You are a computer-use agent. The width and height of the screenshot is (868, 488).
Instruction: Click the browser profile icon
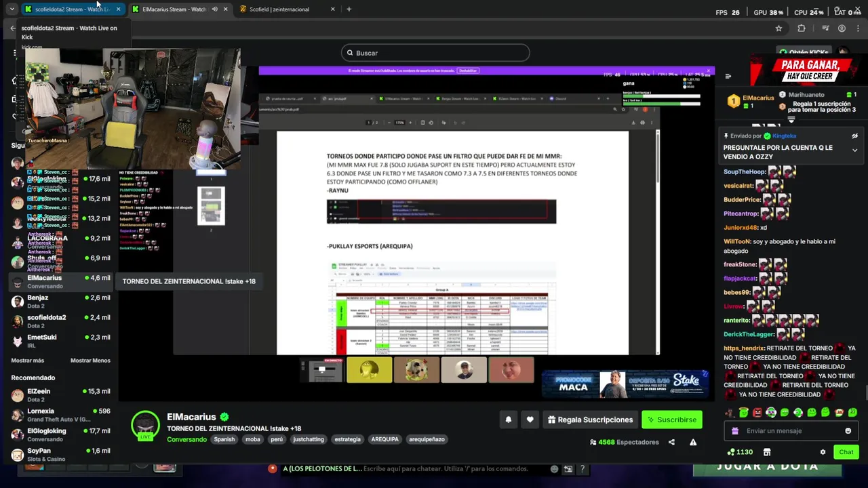point(842,28)
